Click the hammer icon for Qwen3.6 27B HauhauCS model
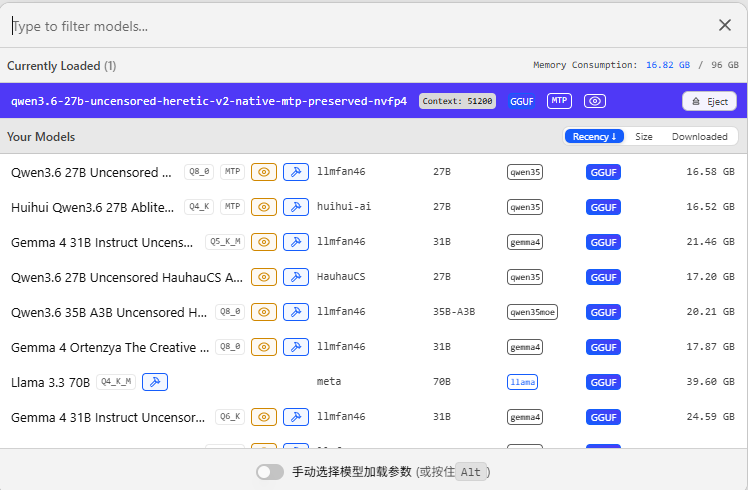The image size is (748, 490). (296, 277)
